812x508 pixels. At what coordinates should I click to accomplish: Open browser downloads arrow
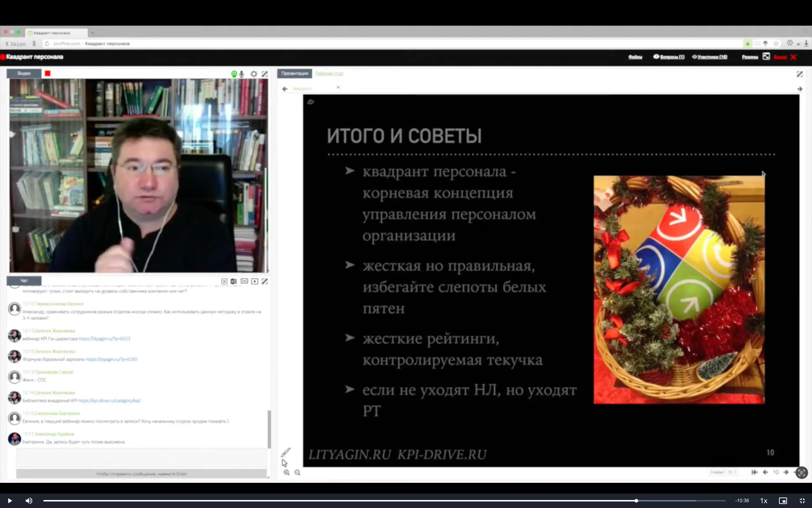coord(806,43)
